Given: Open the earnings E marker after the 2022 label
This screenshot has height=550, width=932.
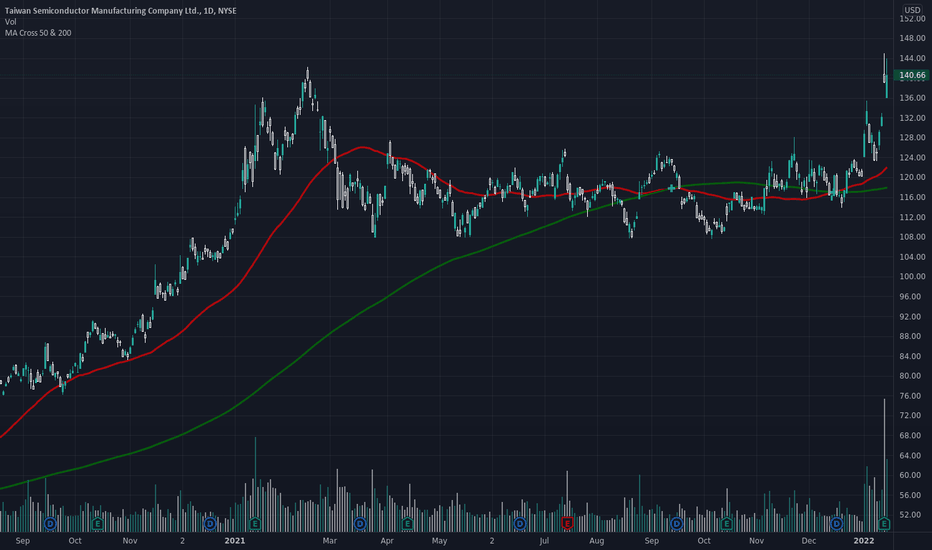Looking at the screenshot, I should point(884,524).
